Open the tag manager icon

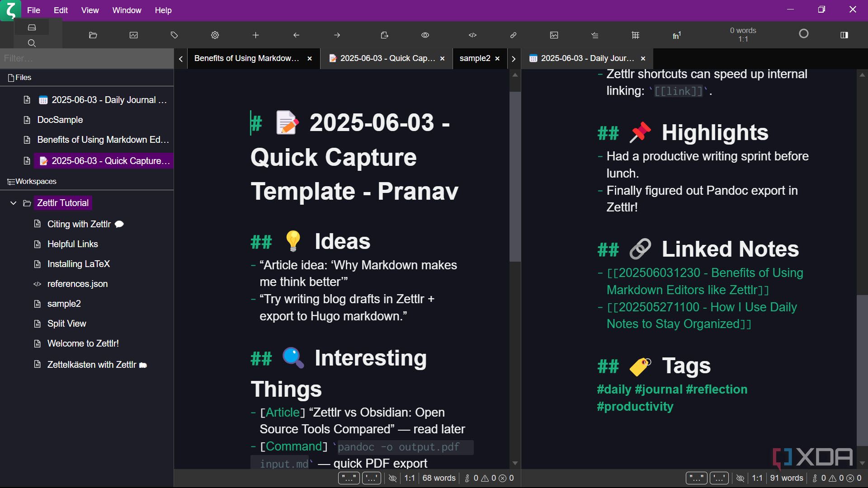[x=174, y=35]
